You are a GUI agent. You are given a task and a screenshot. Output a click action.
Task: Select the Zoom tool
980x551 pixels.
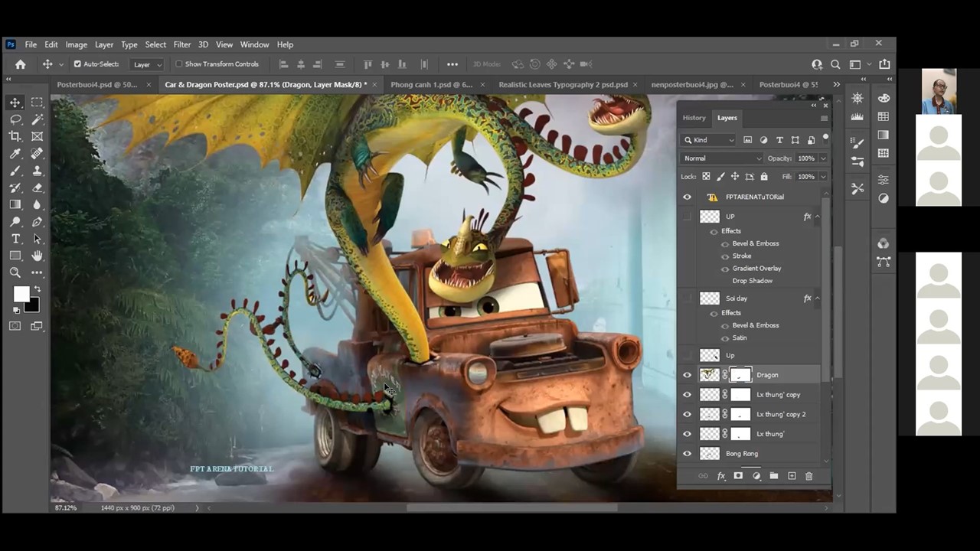click(x=15, y=272)
